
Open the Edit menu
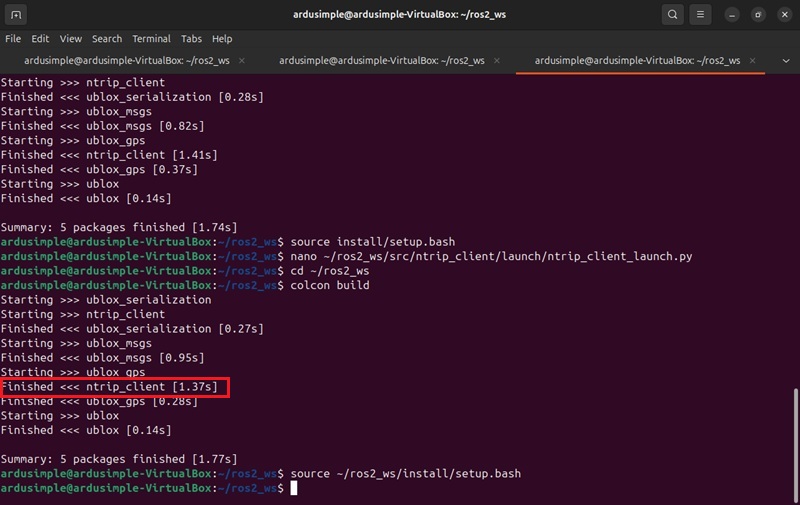click(40, 39)
